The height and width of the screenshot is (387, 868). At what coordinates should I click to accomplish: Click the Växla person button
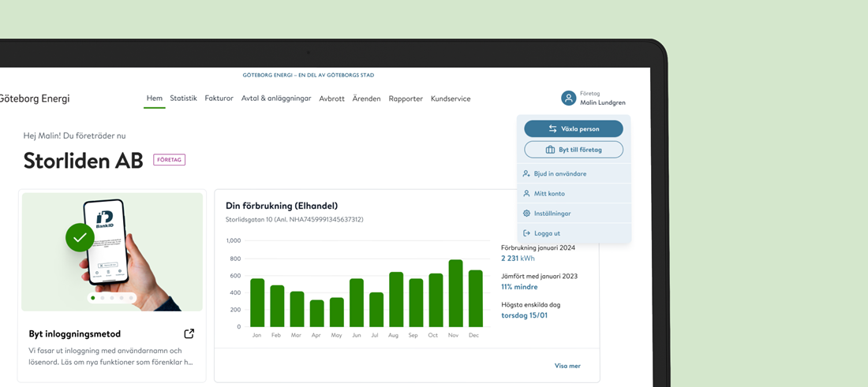[574, 128]
